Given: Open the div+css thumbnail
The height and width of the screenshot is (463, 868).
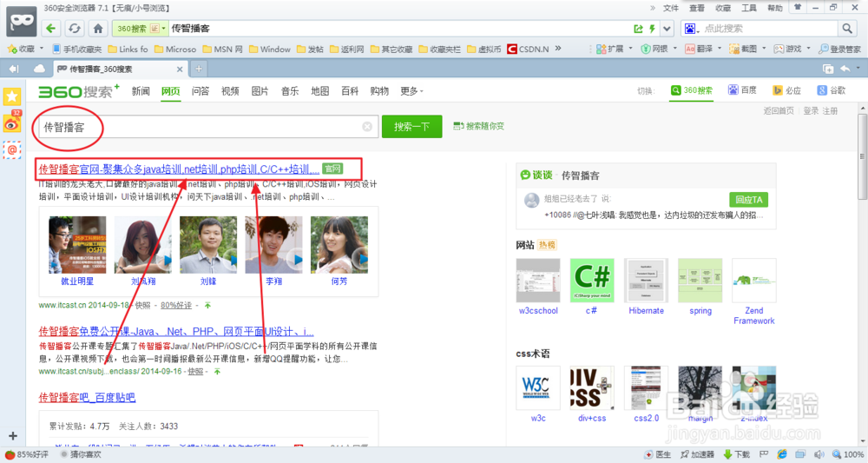Looking at the screenshot, I should click(x=592, y=387).
